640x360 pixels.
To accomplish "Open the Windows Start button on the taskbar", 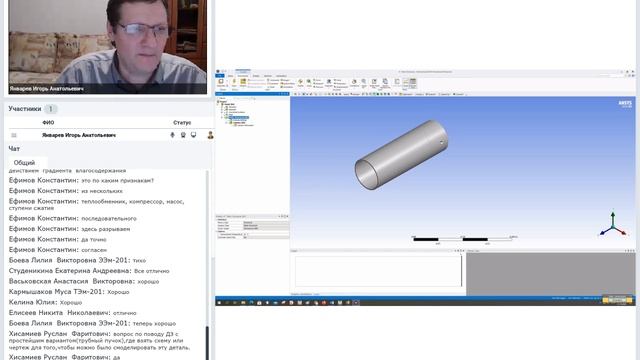I will [x=219, y=302].
